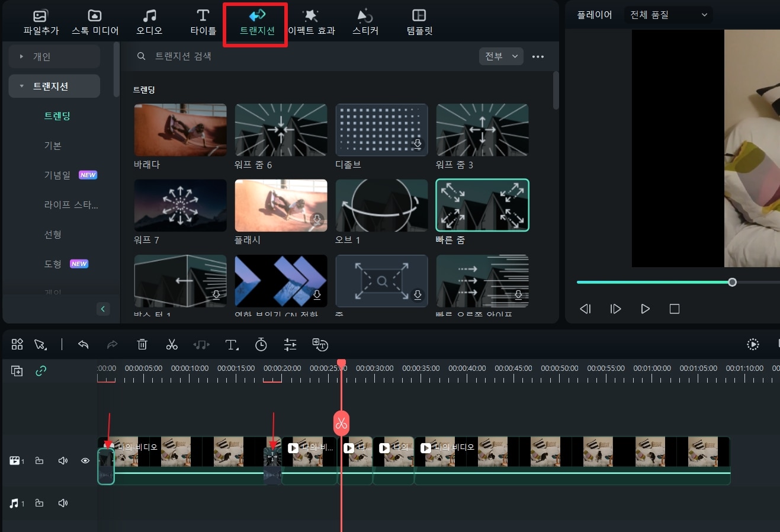Switch to the 오디오 tab
This screenshot has height=532, width=780.
coord(149,23)
